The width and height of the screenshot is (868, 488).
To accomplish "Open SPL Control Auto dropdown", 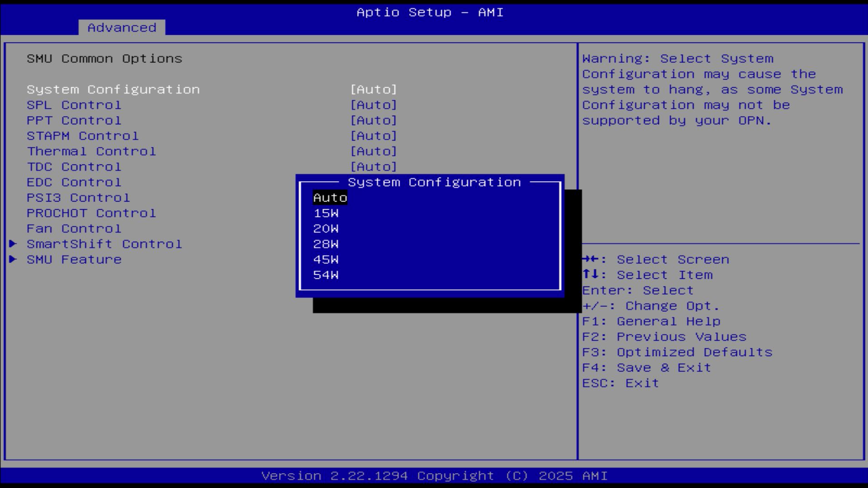I will (x=373, y=105).
